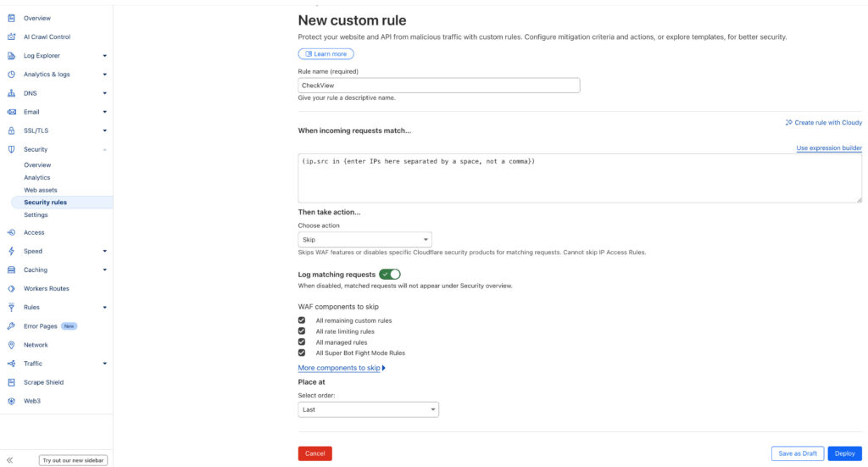
Task: Uncheck All managed rules checkbox
Action: 302,342
